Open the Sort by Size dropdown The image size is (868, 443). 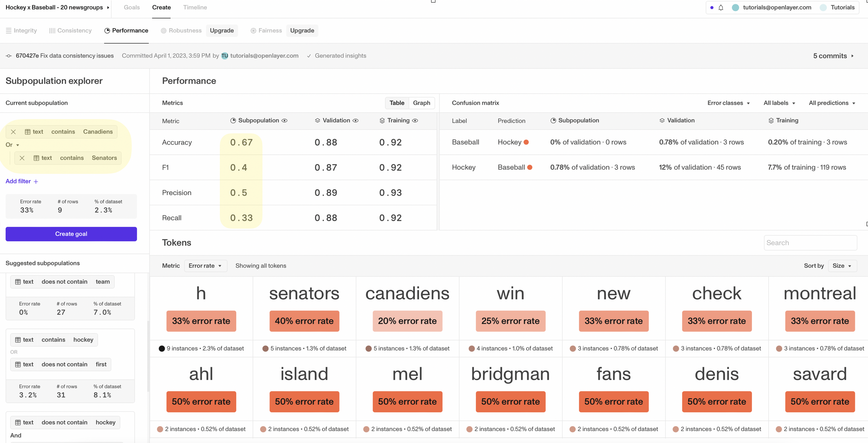point(842,266)
